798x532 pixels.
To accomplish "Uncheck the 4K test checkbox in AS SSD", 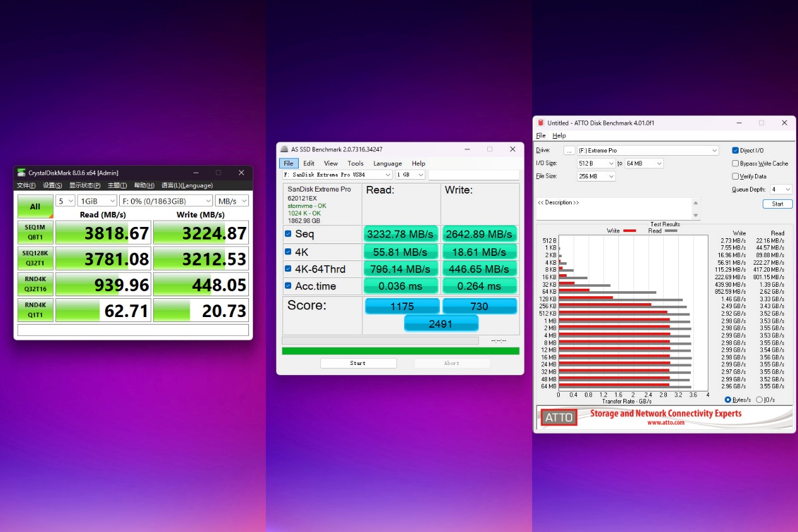I will coord(288,252).
